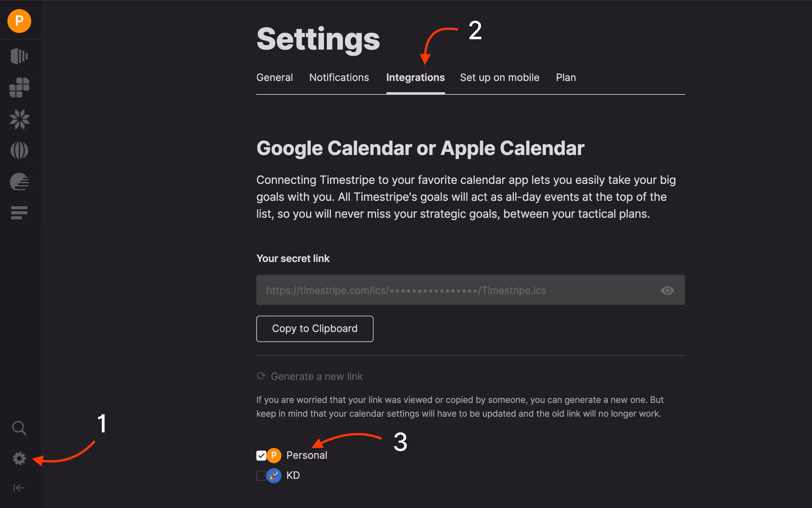Enable the KD calendar checkbox

tap(261, 475)
